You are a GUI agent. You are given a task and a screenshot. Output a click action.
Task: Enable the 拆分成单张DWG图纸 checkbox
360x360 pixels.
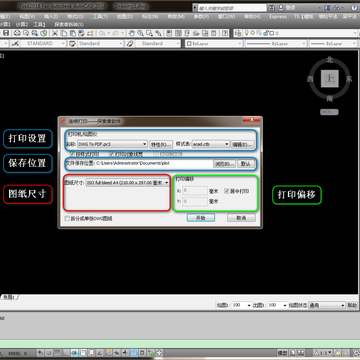pyautogui.click(x=67, y=219)
